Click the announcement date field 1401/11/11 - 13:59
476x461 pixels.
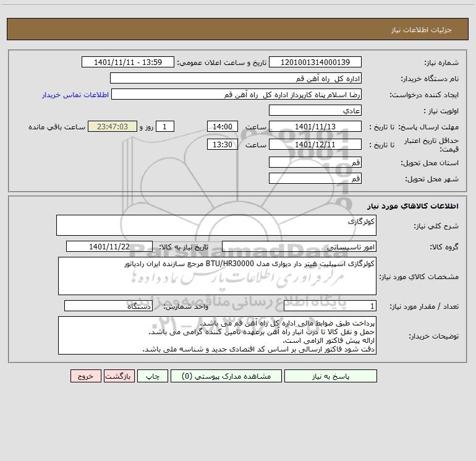128,62
